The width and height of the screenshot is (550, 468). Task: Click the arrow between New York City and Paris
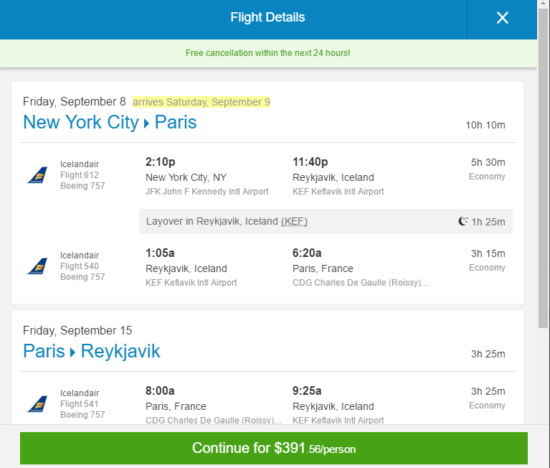[x=147, y=123]
